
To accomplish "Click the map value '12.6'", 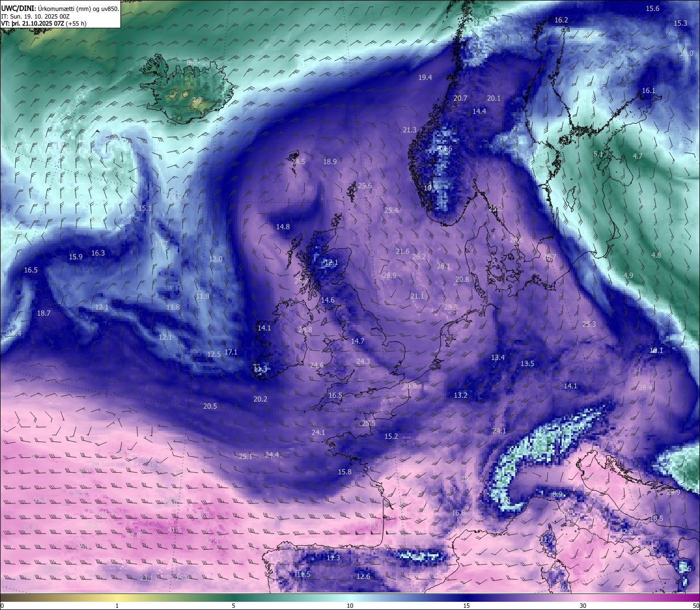I will click(x=363, y=576).
